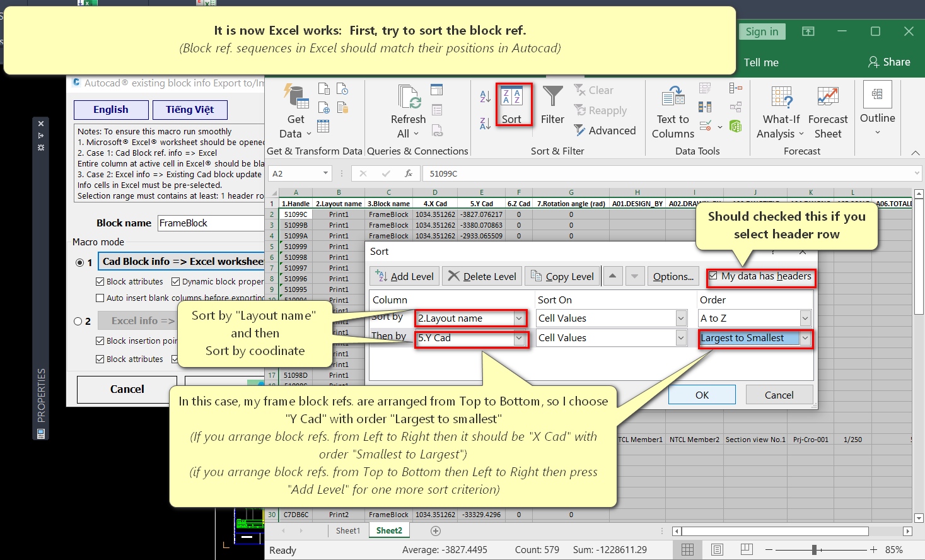Open 'Then by' column dropdown
The image size is (925, 560).
click(520, 338)
